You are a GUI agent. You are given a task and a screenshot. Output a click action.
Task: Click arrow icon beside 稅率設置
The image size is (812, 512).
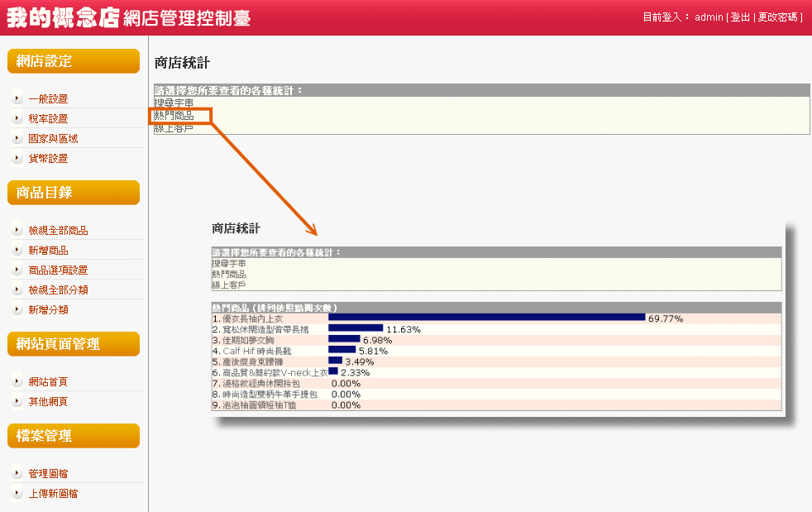pos(17,118)
